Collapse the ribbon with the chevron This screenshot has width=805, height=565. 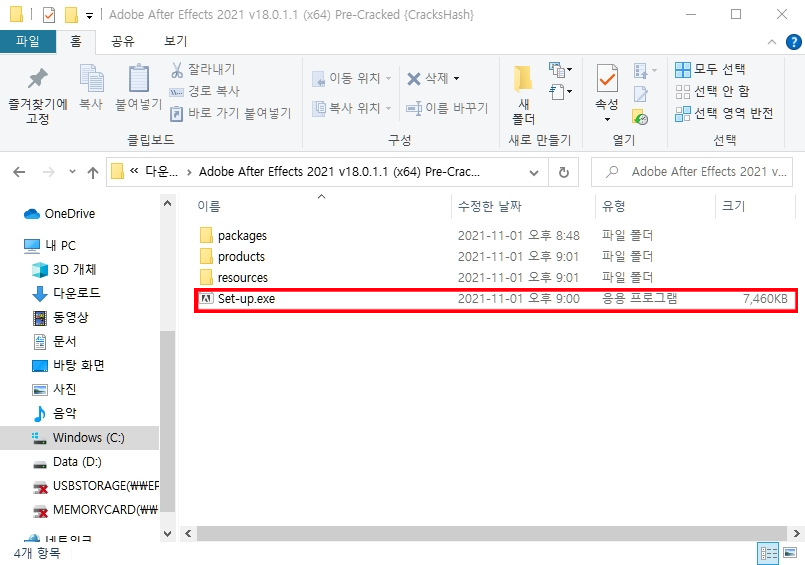(772, 42)
